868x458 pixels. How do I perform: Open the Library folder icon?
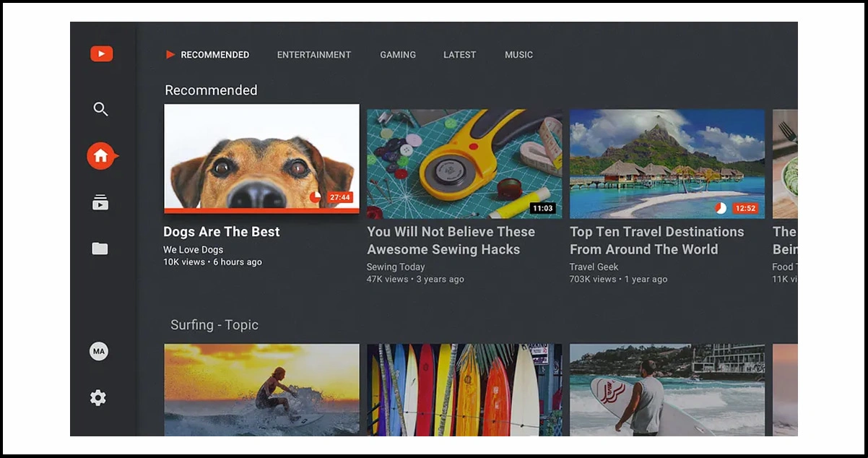coord(99,249)
